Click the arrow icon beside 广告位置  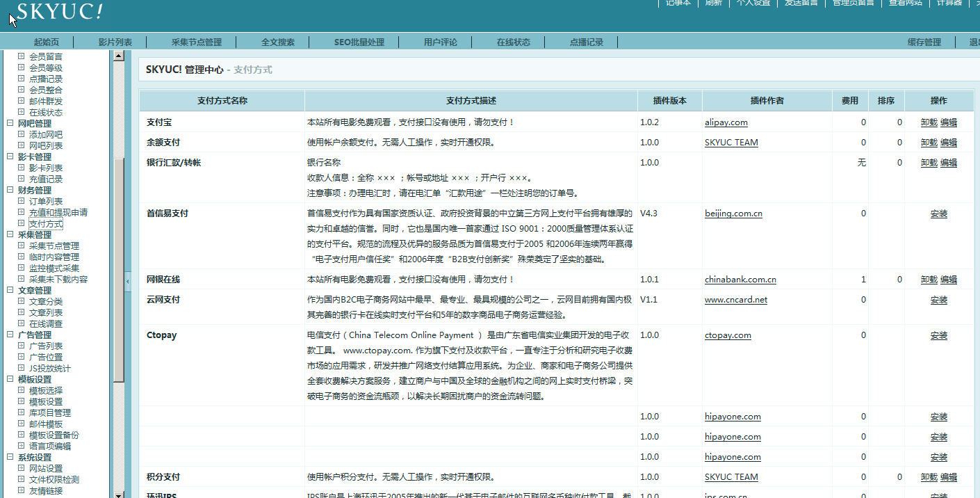22,357
